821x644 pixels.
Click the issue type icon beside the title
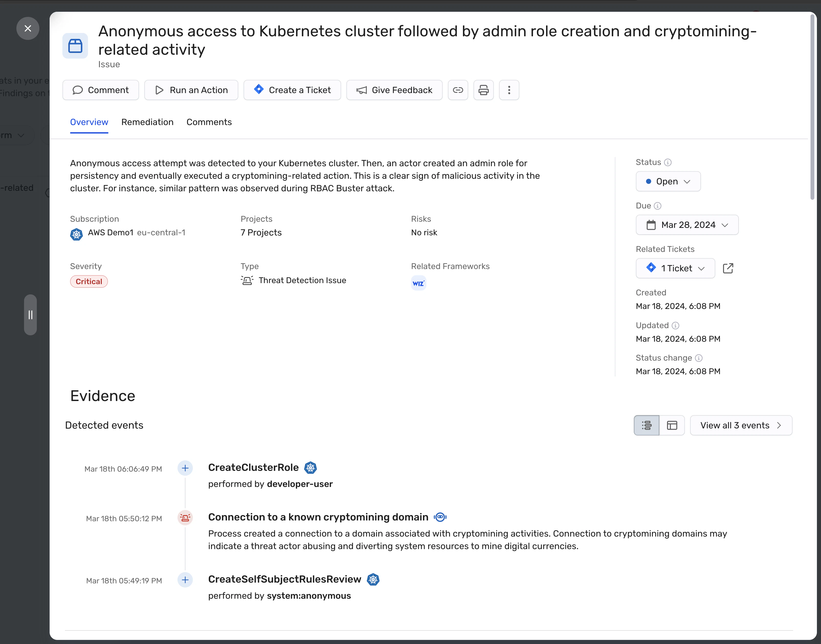(75, 46)
